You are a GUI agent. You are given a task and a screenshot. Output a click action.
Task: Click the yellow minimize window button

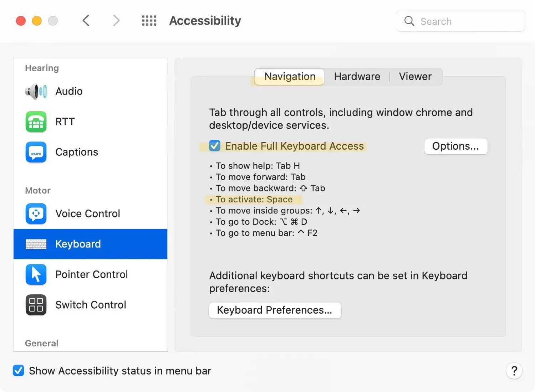point(37,21)
